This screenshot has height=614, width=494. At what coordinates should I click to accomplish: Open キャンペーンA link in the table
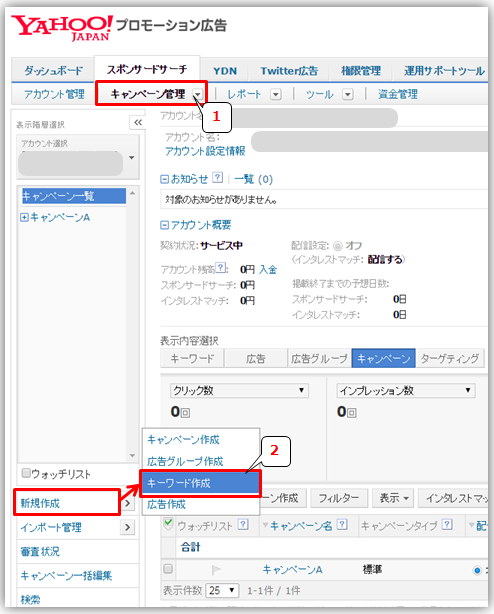pyautogui.click(x=292, y=569)
